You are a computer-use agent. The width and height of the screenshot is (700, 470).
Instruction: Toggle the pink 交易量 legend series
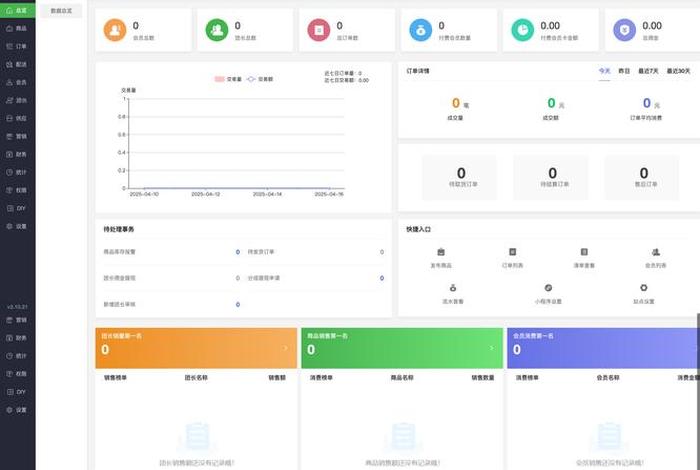228,79
